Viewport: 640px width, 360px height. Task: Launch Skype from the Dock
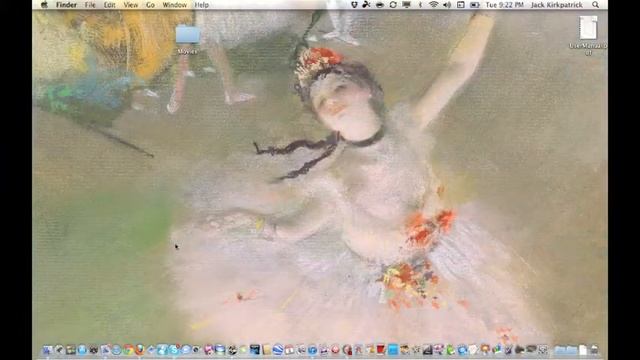pyautogui.click(x=173, y=350)
